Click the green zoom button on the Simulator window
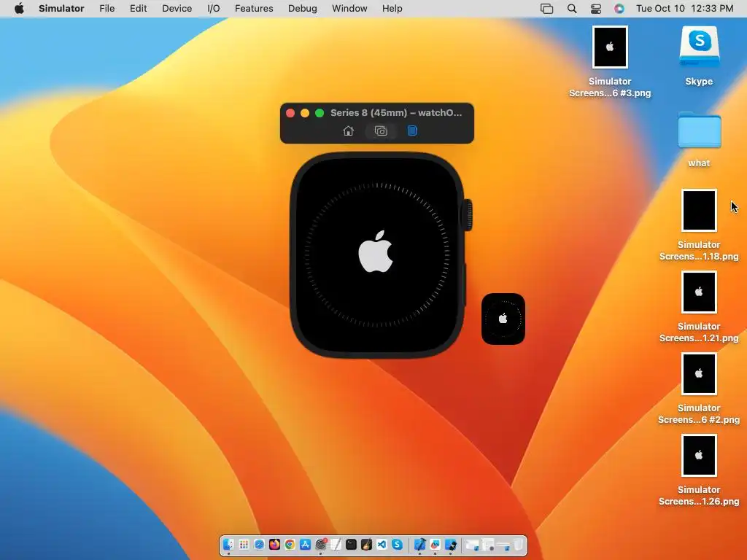 tap(320, 113)
